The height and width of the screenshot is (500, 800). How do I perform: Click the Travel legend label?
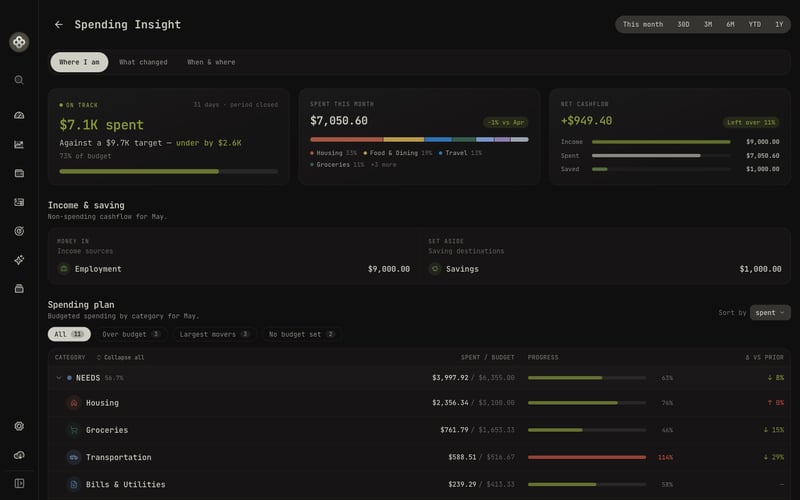(x=460, y=153)
